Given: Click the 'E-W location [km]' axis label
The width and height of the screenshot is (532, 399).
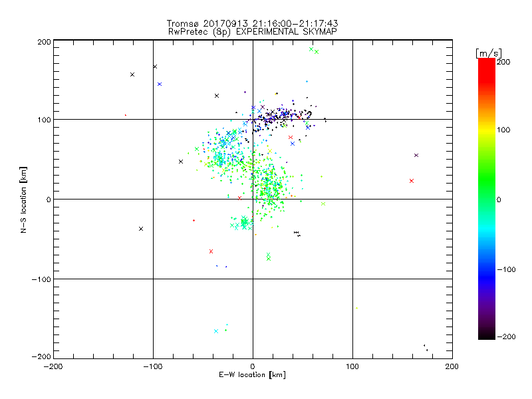Looking at the screenshot, I should [252, 375].
